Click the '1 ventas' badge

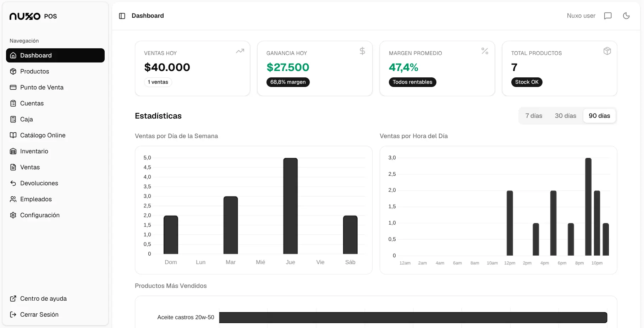(158, 82)
